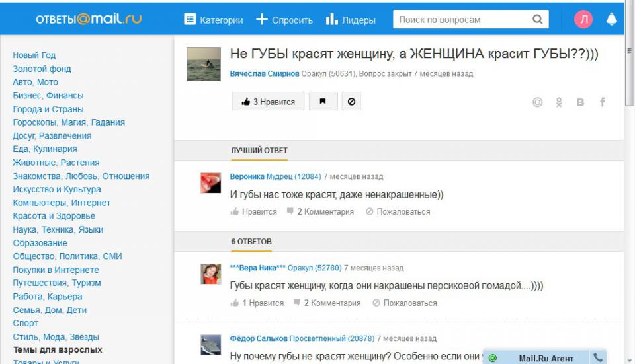Share question via Facebook icon
This screenshot has width=635, height=364.
pos(603,102)
